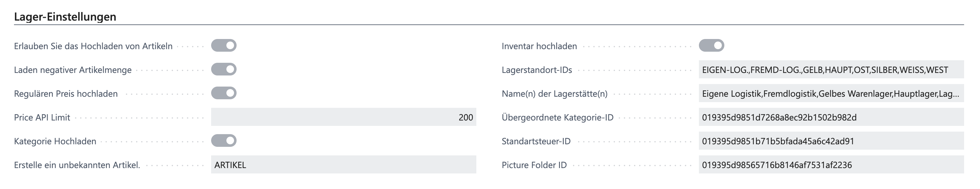Click the Übergeordnete Kategorie-ID value field
Screen dimensions: 980x189
tap(831, 117)
